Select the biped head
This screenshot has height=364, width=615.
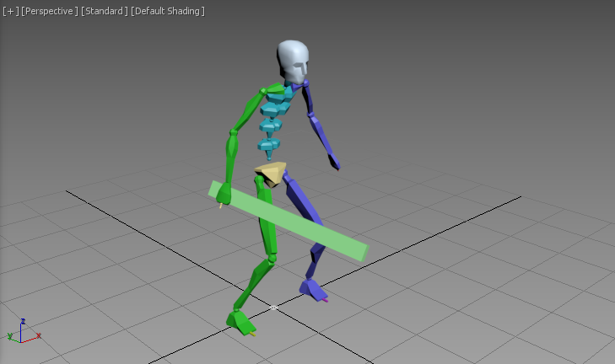[293, 62]
